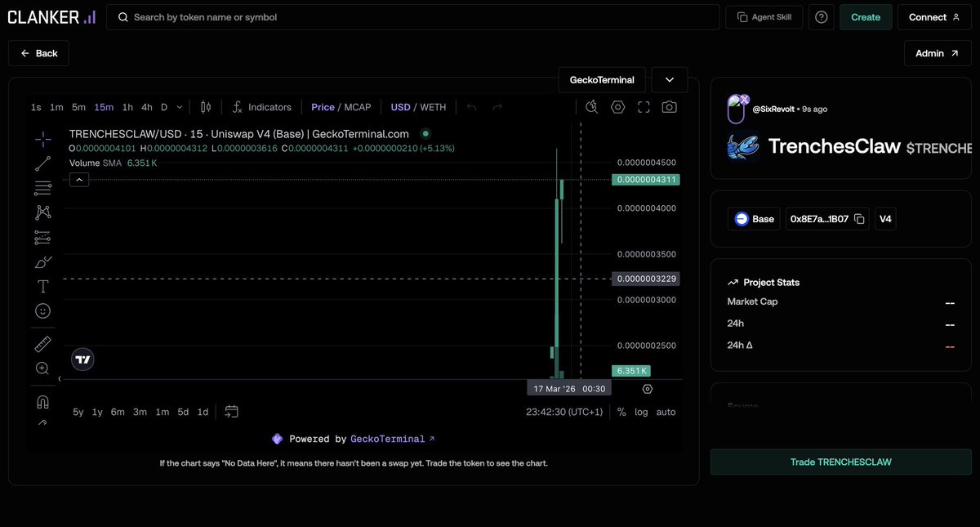Open the Admin page
Image resolution: width=980 pixels, height=527 pixels.
938,53
